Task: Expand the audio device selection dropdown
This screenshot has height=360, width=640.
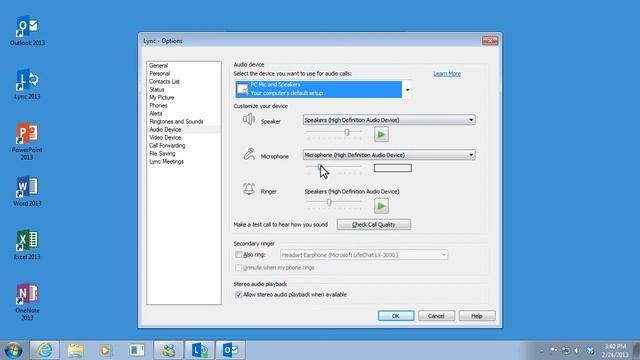Action: tap(407, 89)
